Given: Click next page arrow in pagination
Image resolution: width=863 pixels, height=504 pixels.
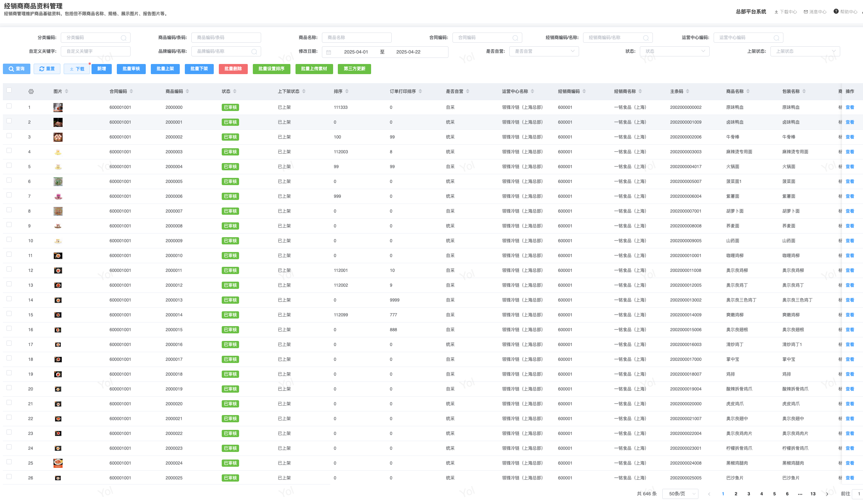Looking at the screenshot, I should 827,494.
